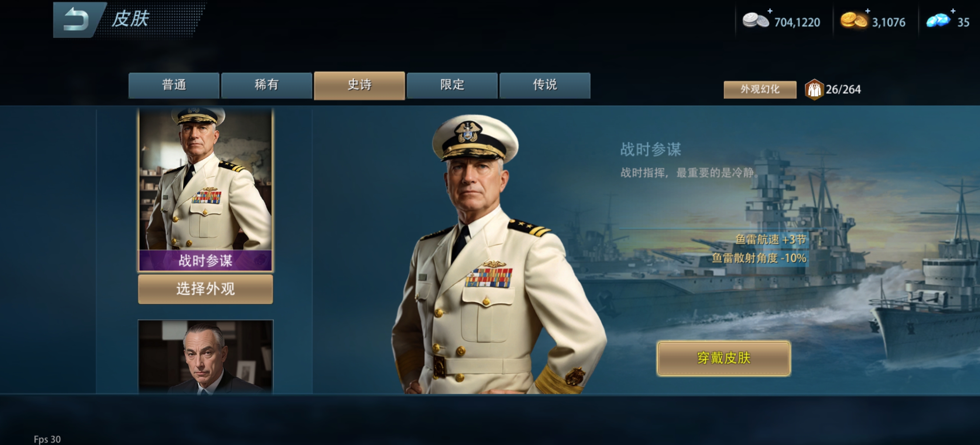The width and height of the screenshot is (980, 445).
Task: Add silver coins with plus sign
Action: click(x=770, y=11)
